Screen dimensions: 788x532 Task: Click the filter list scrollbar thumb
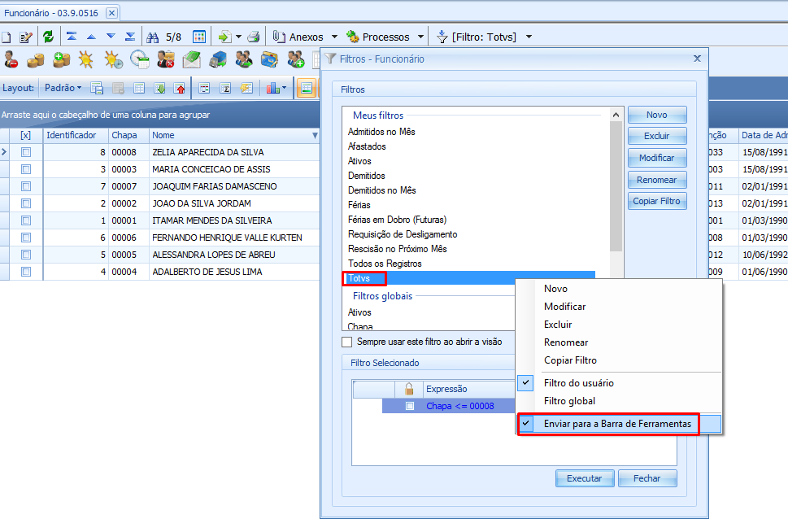pyautogui.click(x=616, y=186)
